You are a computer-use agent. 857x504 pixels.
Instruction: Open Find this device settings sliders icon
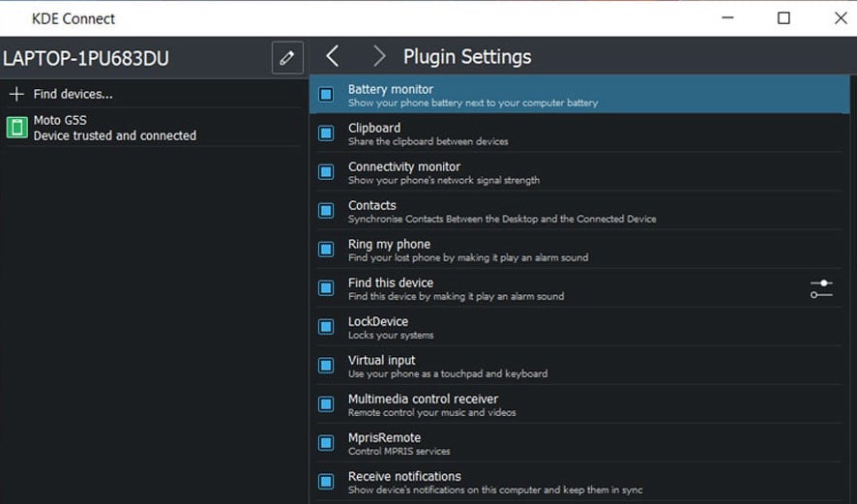click(x=821, y=288)
